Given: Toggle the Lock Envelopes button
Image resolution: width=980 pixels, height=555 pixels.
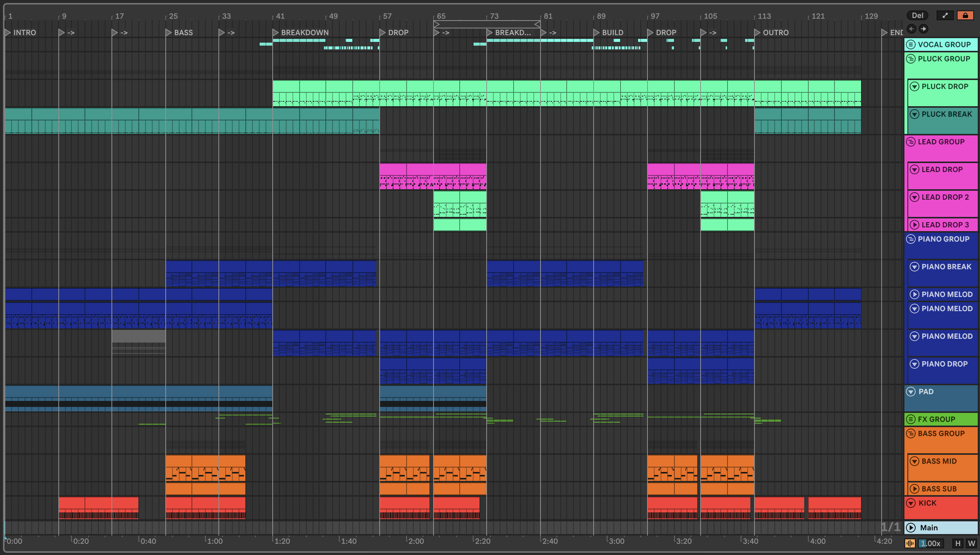Looking at the screenshot, I should [965, 15].
